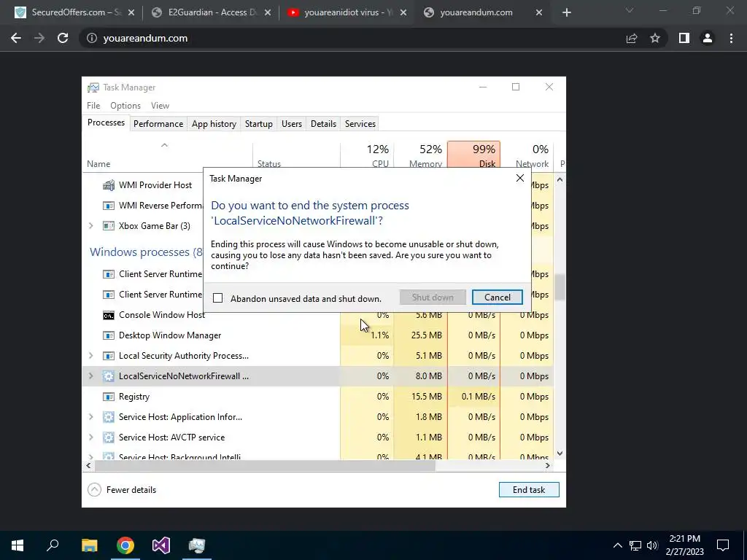This screenshot has height=560, width=747.
Task: Toggle Chrome side panel icon
Action: pos(684,38)
